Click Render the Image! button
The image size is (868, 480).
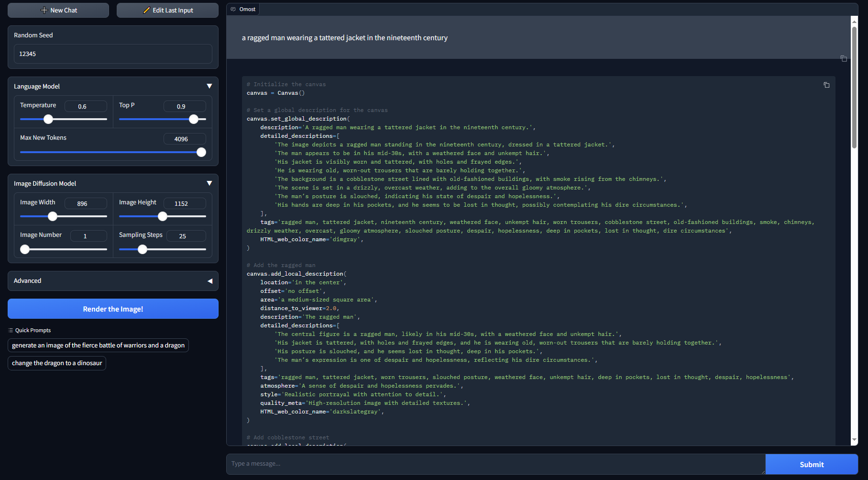112,309
